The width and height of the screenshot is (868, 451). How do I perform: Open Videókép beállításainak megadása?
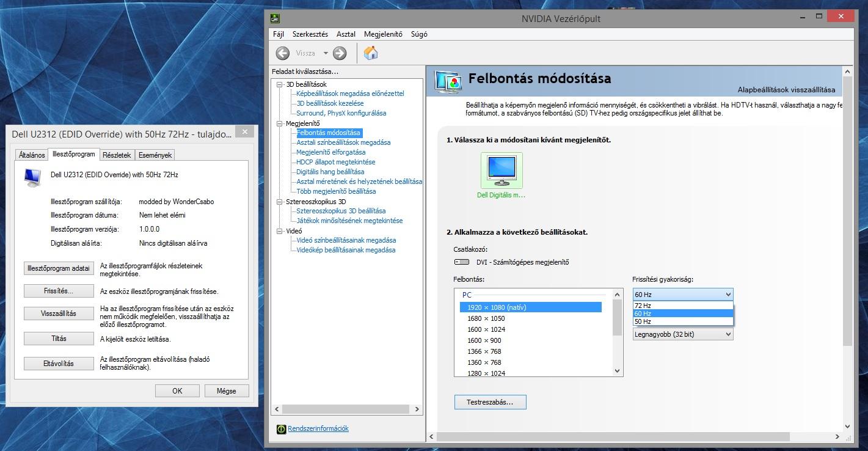(x=346, y=250)
